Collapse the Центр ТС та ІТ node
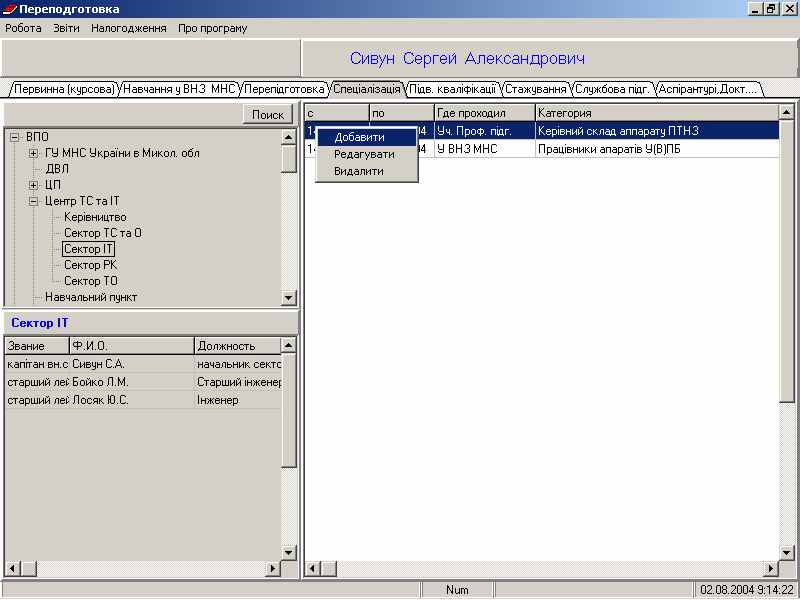 tap(34, 201)
